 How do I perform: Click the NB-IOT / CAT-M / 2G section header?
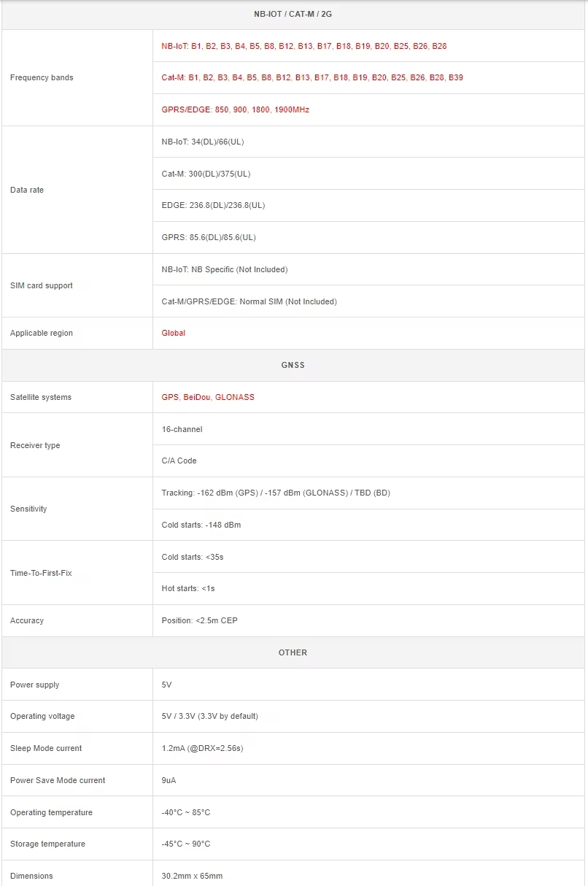tap(293, 14)
